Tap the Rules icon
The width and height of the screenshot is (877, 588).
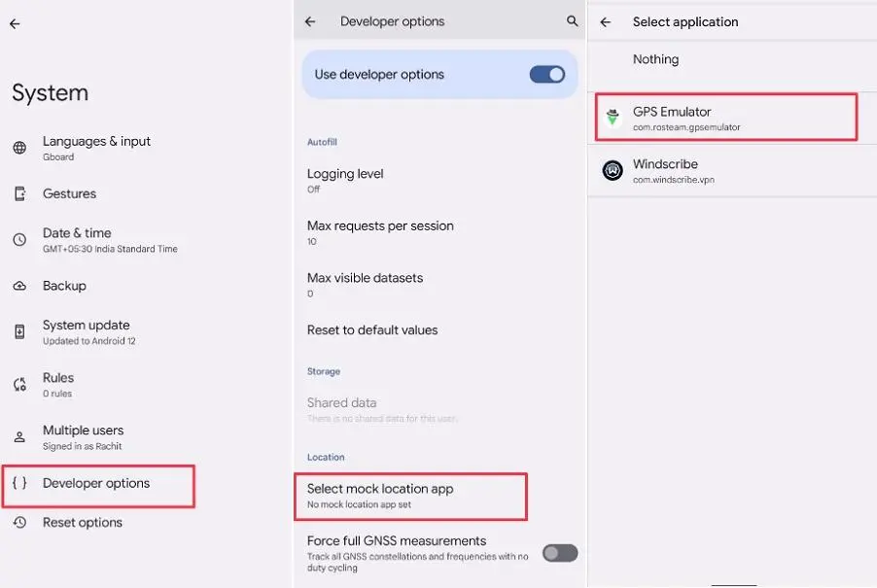19,384
